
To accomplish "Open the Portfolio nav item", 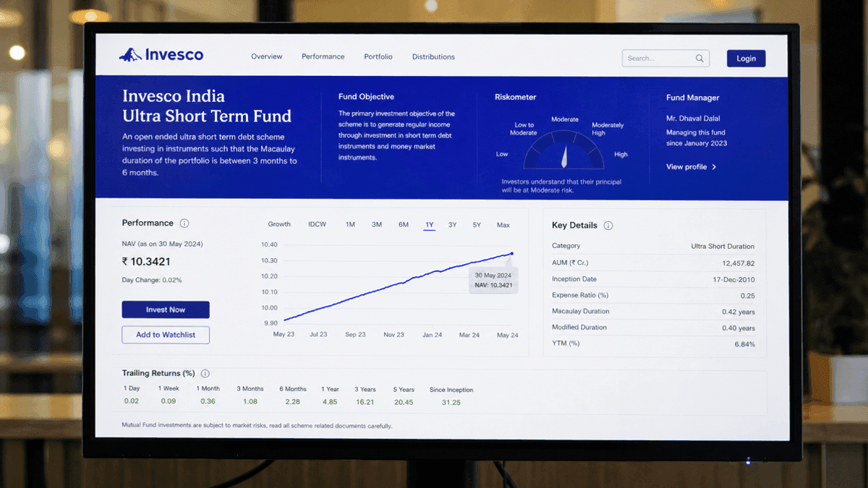I will click(378, 56).
